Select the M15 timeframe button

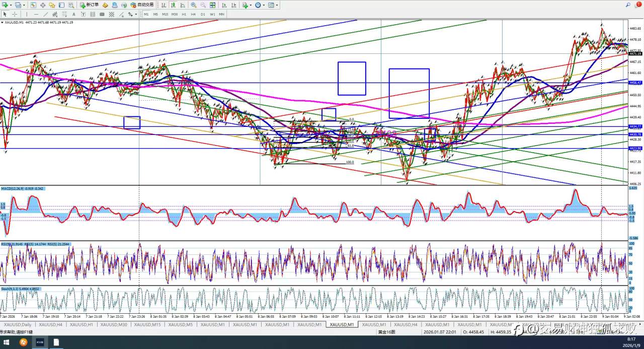click(165, 14)
